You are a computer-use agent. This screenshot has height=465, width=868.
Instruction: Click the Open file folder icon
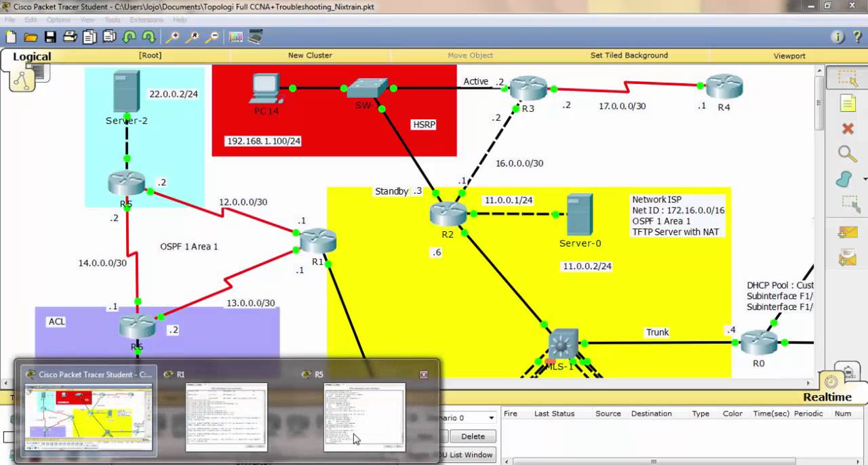(x=31, y=37)
